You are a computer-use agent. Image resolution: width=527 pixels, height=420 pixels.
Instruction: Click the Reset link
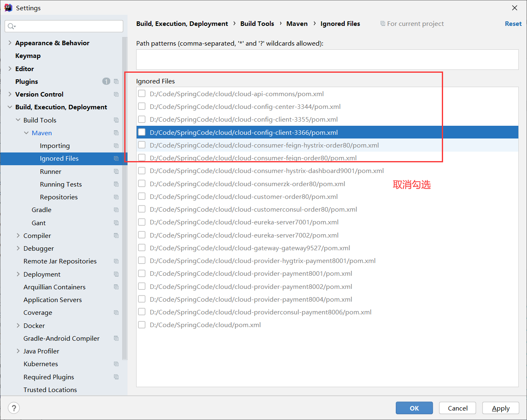click(513, 24)
